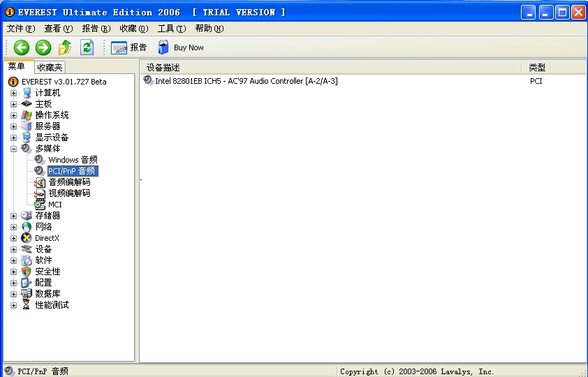Expand the 性能测试 tree node
588x377 pixels.
pos(13,305)
